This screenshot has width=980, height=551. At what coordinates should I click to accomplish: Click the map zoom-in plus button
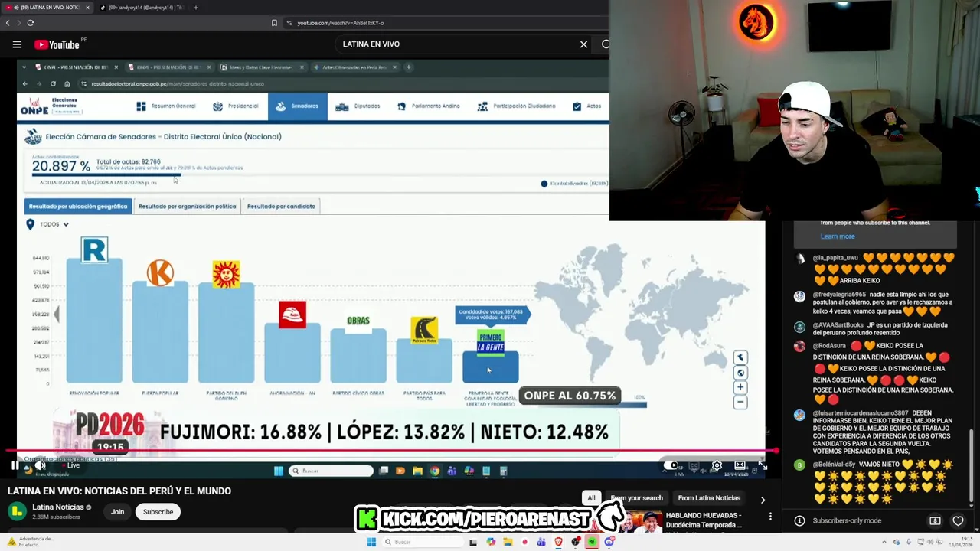(x=740, y=388)
